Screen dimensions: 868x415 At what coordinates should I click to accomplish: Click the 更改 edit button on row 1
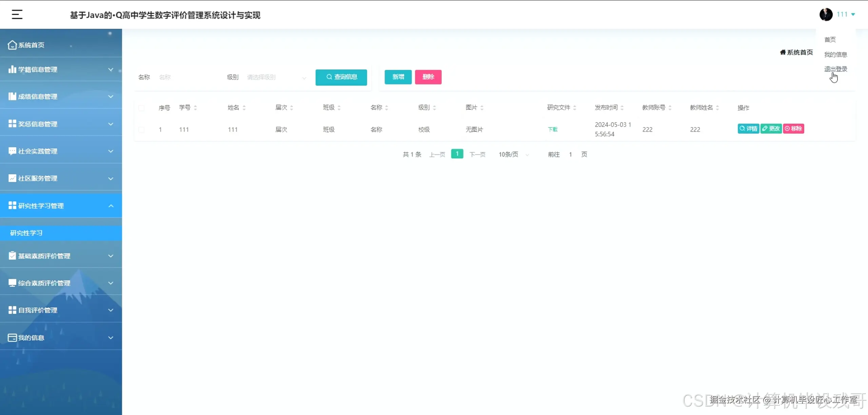(771, 128)
